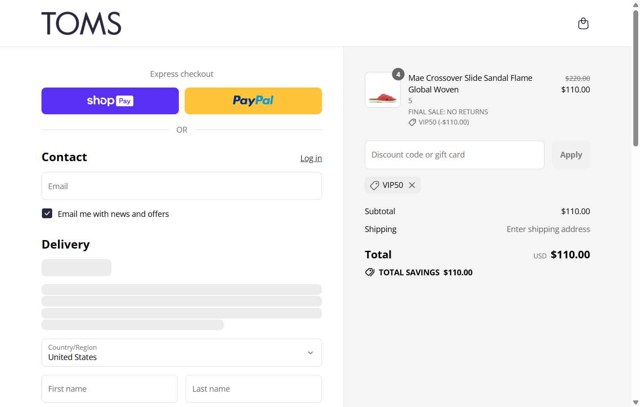Click the TOMS logo
640x407 pixels.
click(81, 23)
